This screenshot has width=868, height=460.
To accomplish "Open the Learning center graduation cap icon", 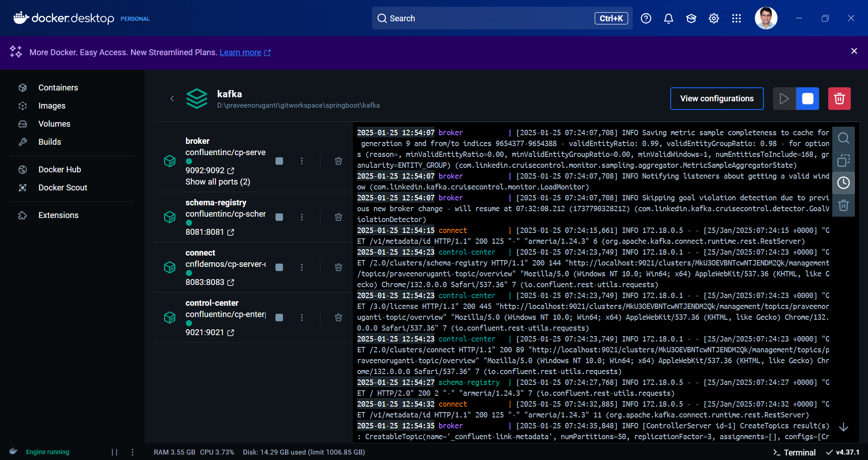I will point(691,19).
